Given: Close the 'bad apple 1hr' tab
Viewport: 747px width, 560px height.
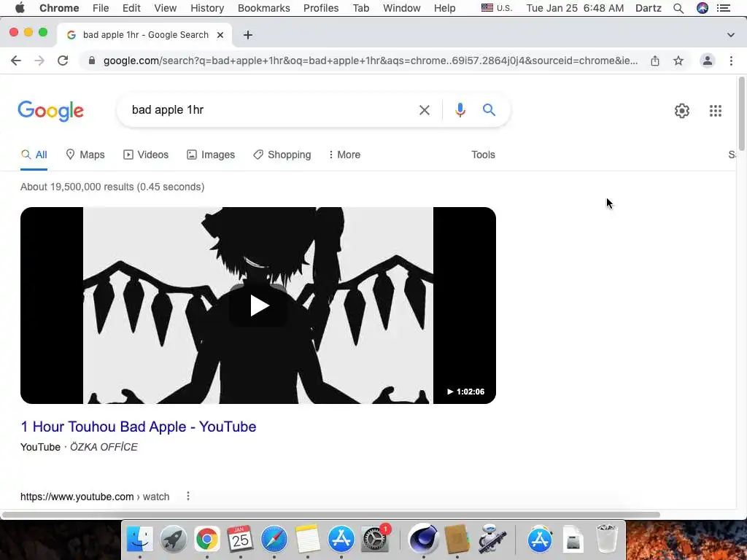Looking at the screenshot, I should click(x=220, y=35).
